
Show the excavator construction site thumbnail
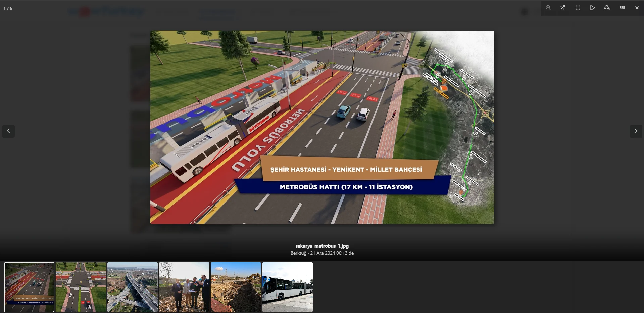click(x=236, y=287)
